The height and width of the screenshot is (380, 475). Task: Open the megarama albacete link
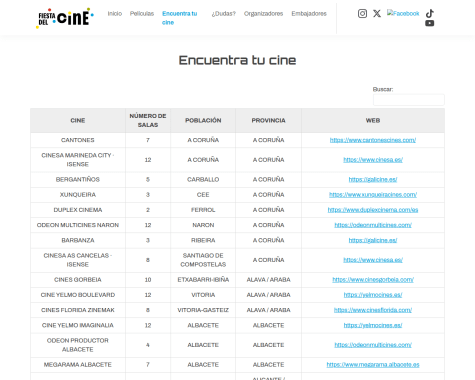point(373,365)
